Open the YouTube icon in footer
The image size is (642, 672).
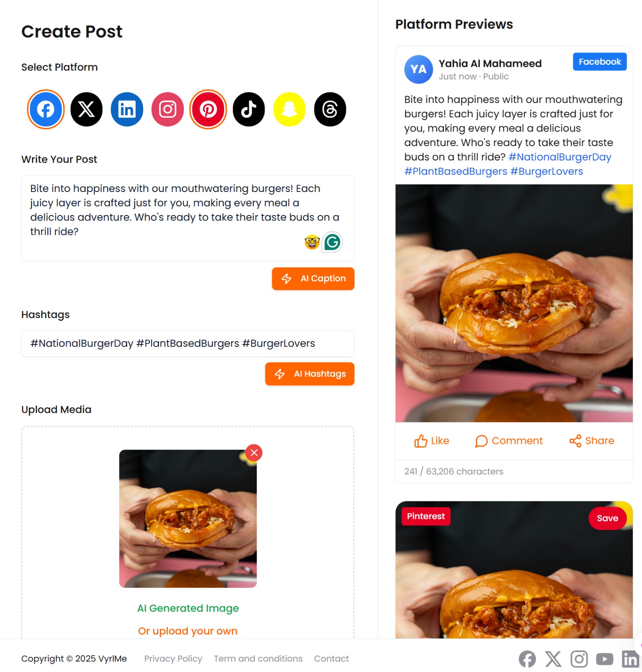click(x=605, y=659)
